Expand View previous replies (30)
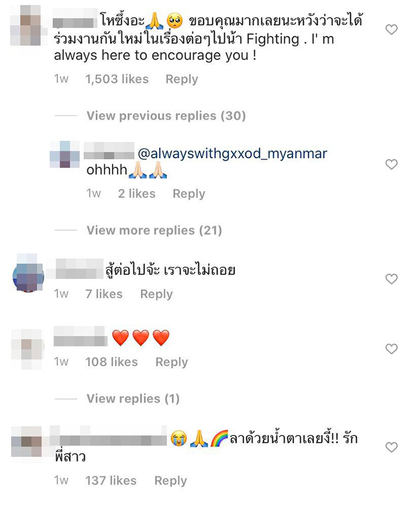 coord(166,115)
